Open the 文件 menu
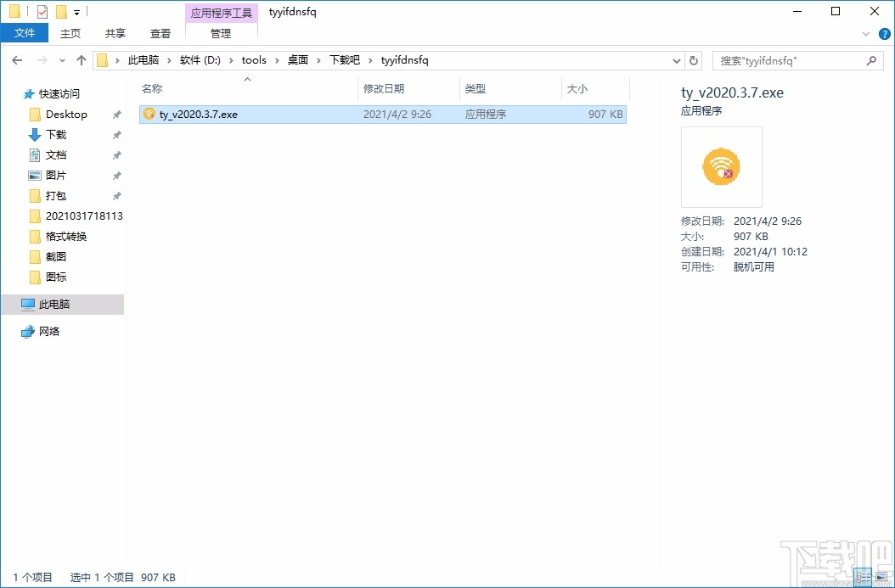Image resolution: width=895 pixels, height=588 pixels. 25,32
